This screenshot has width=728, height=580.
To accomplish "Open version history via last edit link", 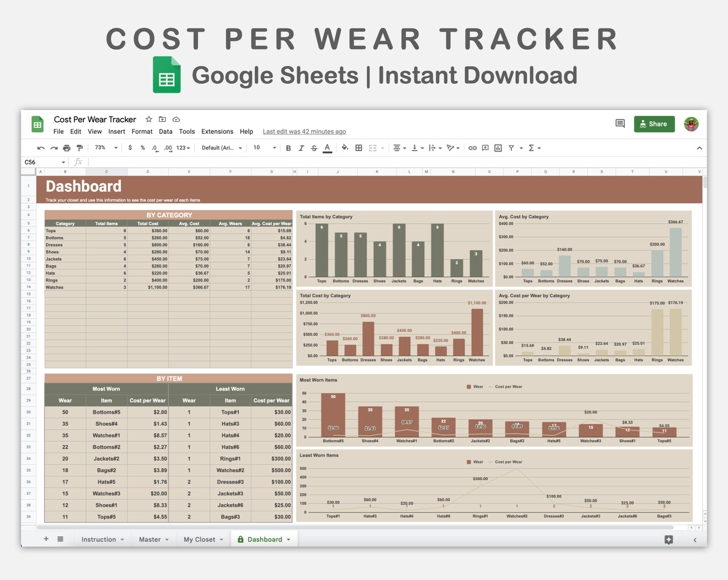I will point(304,131).
